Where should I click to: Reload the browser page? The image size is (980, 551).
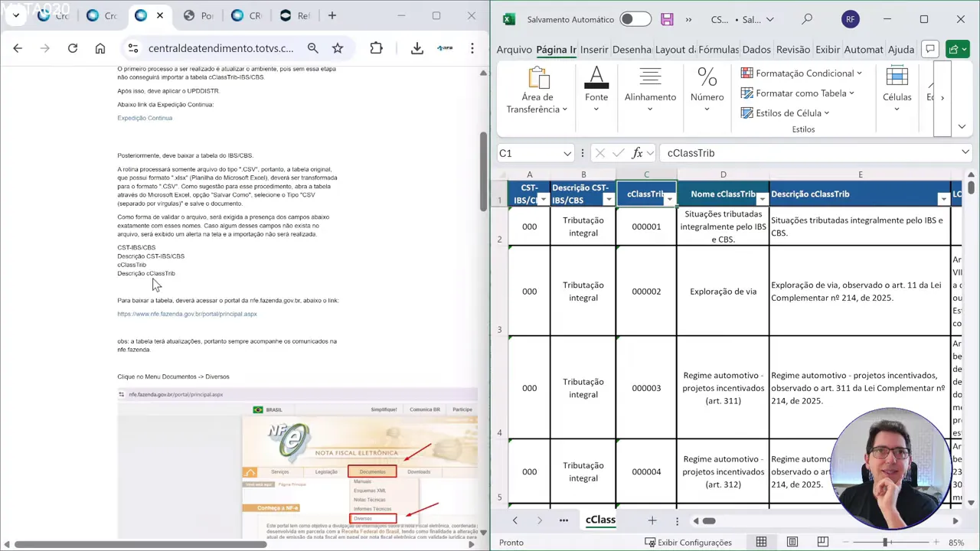pyautogui.click(x=73, y=48)
